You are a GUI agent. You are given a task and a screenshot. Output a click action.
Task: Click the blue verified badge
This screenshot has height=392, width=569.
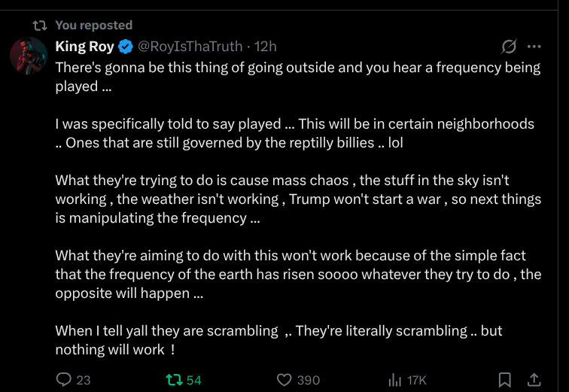[126, 47]
